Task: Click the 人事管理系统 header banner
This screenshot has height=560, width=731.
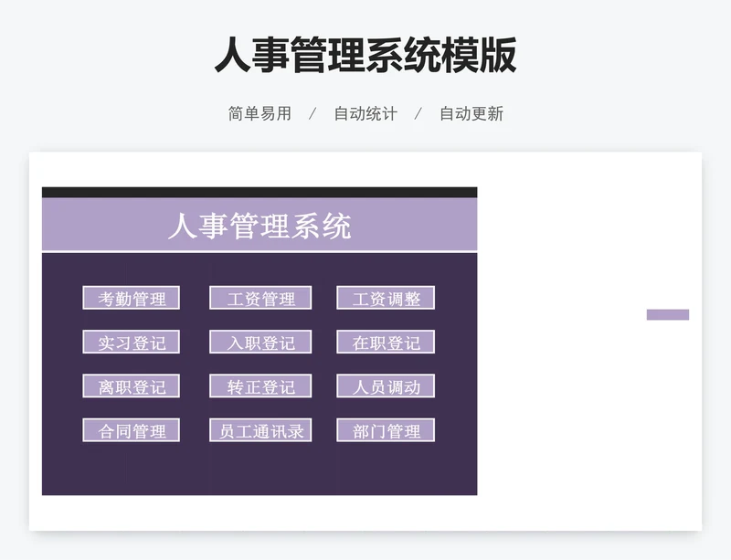Action: [260, 225]
